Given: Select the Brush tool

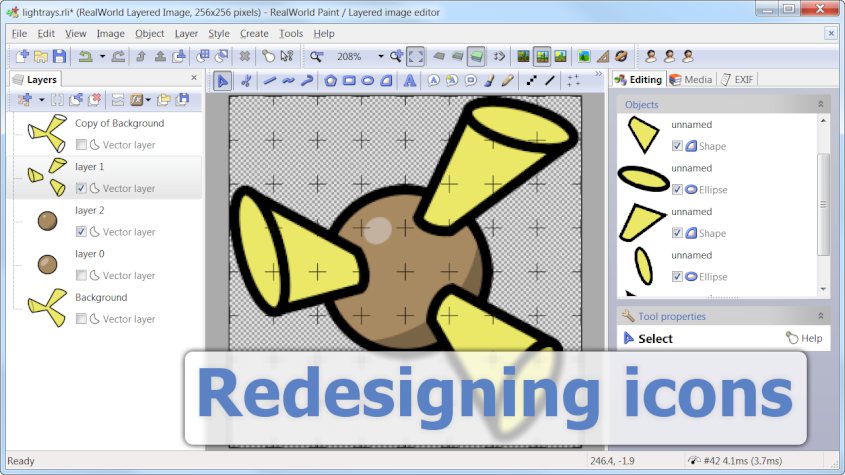Looking at the screenshot, I should [489, 81].
